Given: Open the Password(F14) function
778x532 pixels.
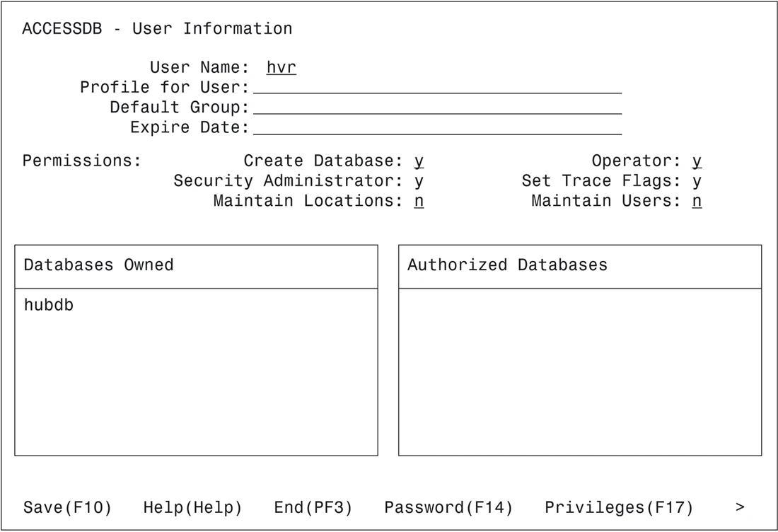Looking at the screenshot, I should [447, 507].
